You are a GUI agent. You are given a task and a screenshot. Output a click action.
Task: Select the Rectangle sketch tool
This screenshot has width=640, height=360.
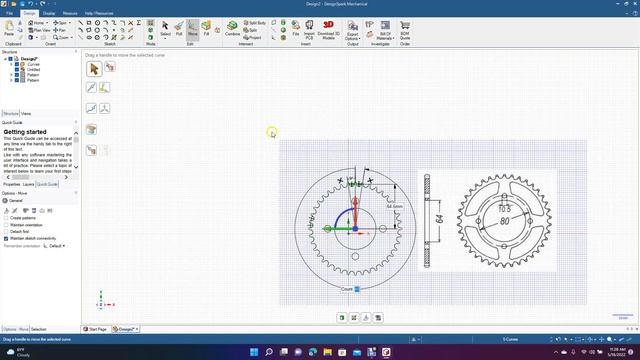(89, 23)
